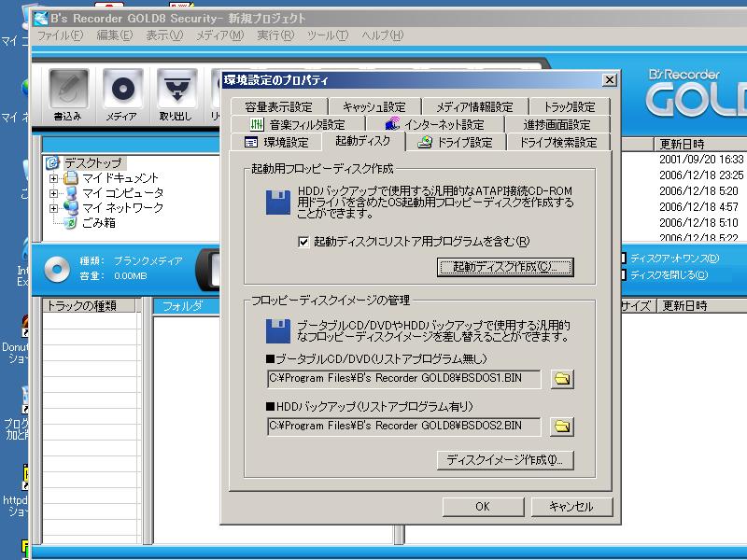Switch to ドライブ設定 tab
Viewport: 747px width, 560px height.
[x=456, y=143]
